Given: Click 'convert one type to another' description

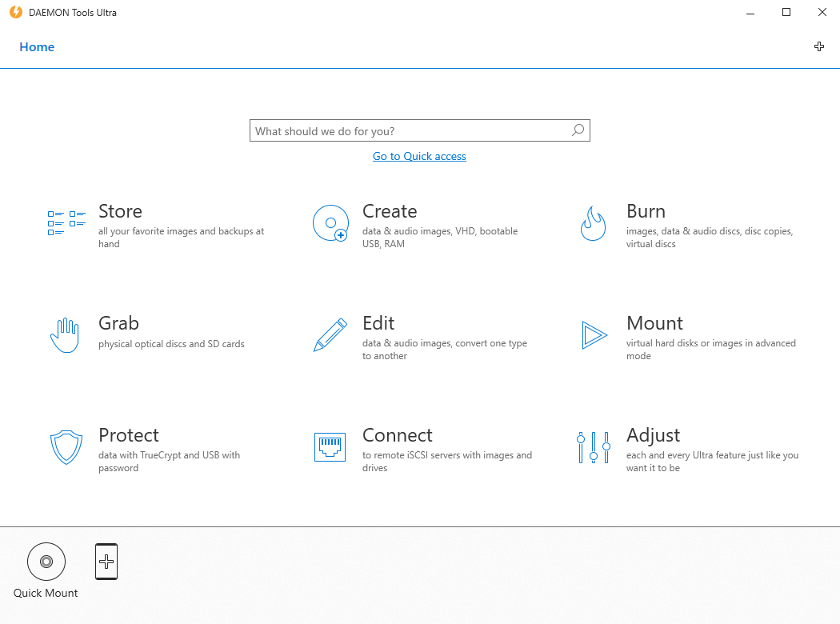Looking at the screenshot, I should pyautogui.click(x=445, y=350).
